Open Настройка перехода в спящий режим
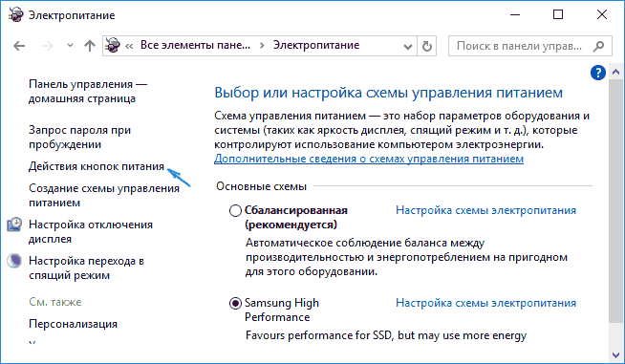625x364 pixels. [x=86, y=268]
